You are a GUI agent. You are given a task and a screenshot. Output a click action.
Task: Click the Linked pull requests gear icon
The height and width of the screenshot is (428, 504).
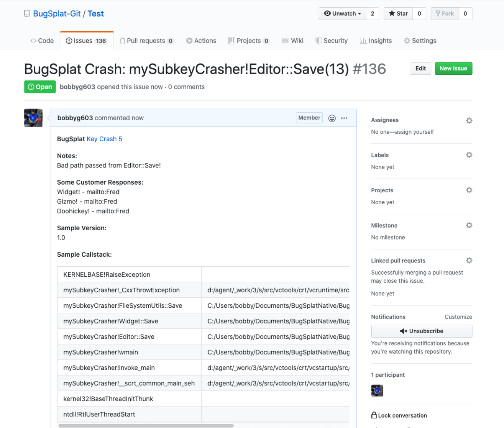469,261
